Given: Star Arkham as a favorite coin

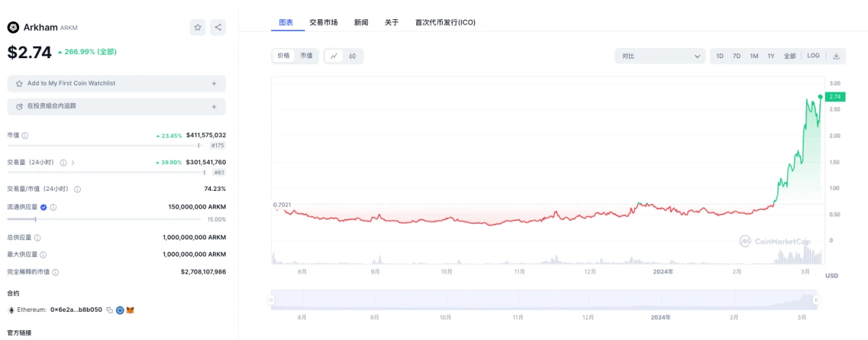Looking at the screenshot, I should [198, 27].
